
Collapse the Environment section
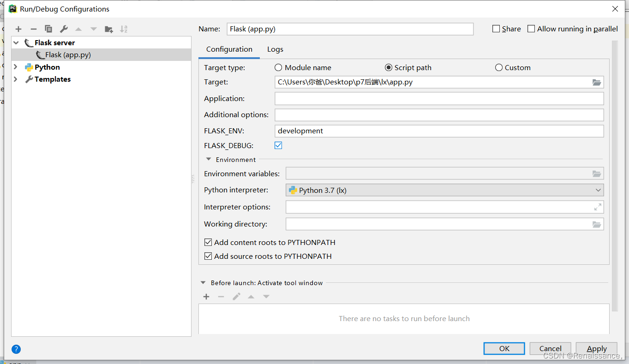click(x=209, y=160)
